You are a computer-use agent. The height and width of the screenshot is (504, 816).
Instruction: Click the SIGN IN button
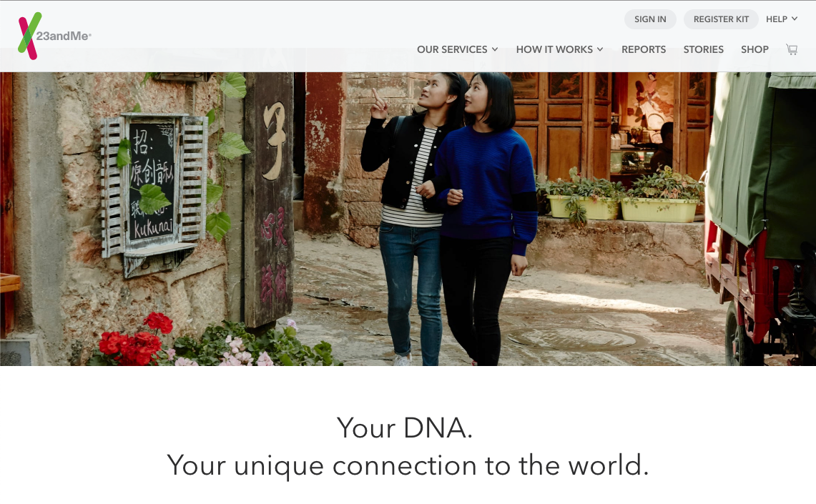650,19
